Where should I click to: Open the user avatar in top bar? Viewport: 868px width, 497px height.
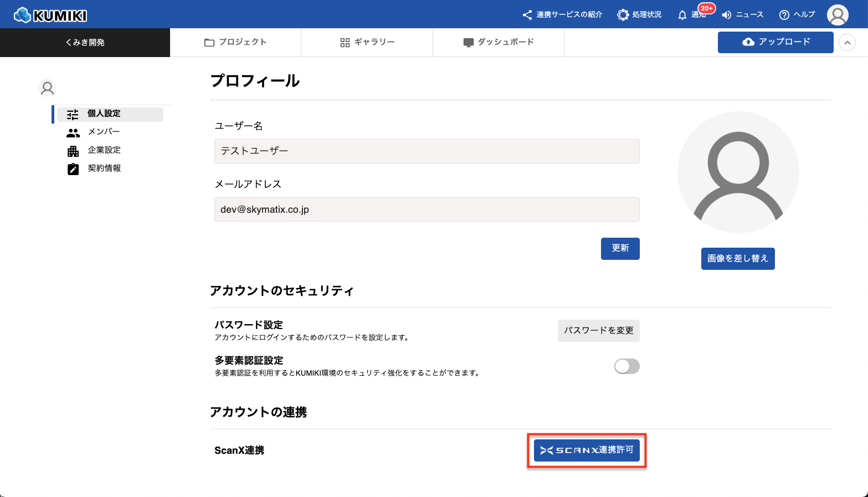click(837, 15)
